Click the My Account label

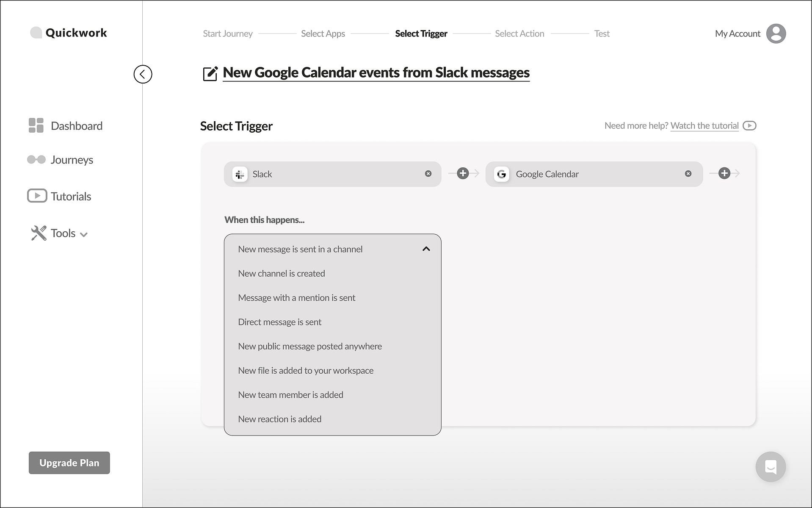click(x=737, y=33)
